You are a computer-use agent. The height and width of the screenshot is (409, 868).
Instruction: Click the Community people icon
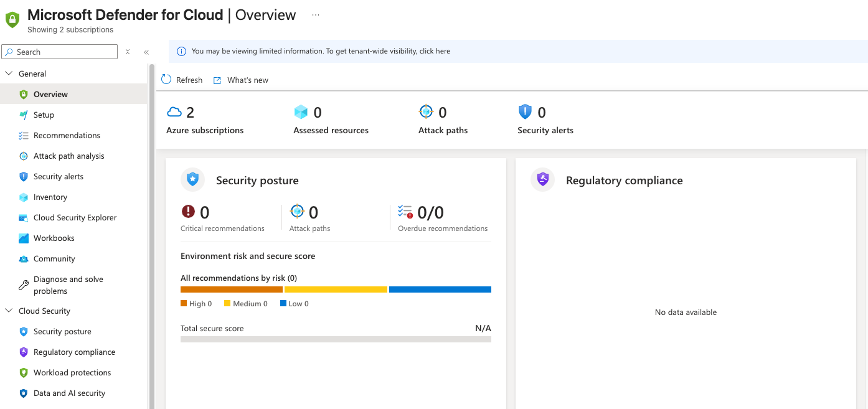pos(24,259)
